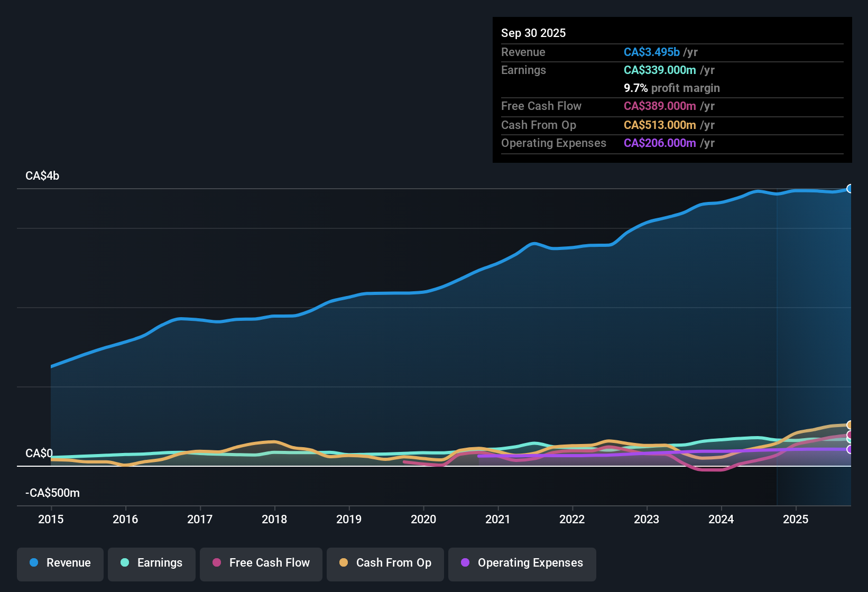Hide the Operating Expenses series
The image size is (868, 592).
pyautogui.click(x=522, y=563)
